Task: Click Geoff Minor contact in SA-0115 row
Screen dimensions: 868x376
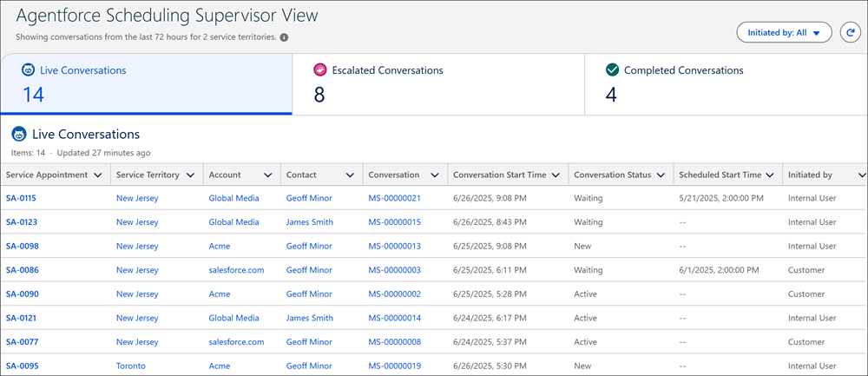Action: click(310, 198)
